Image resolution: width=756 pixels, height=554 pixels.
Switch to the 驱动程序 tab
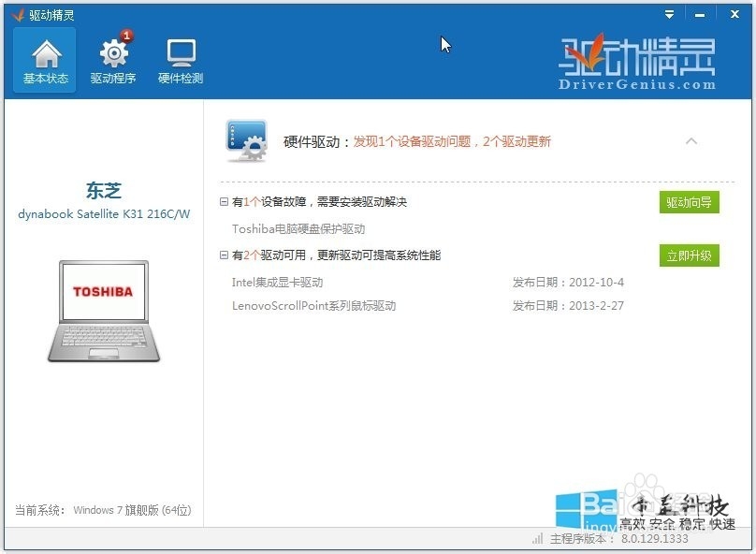tap(113, 60)
